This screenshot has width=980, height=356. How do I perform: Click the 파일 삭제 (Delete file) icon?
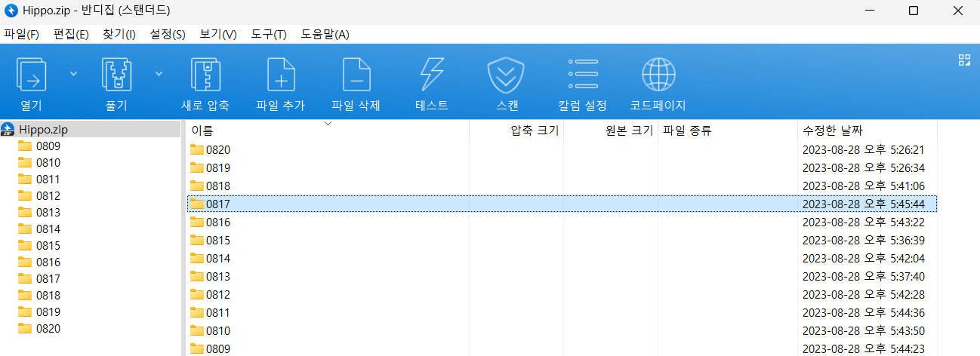click(x=356, y=75)
